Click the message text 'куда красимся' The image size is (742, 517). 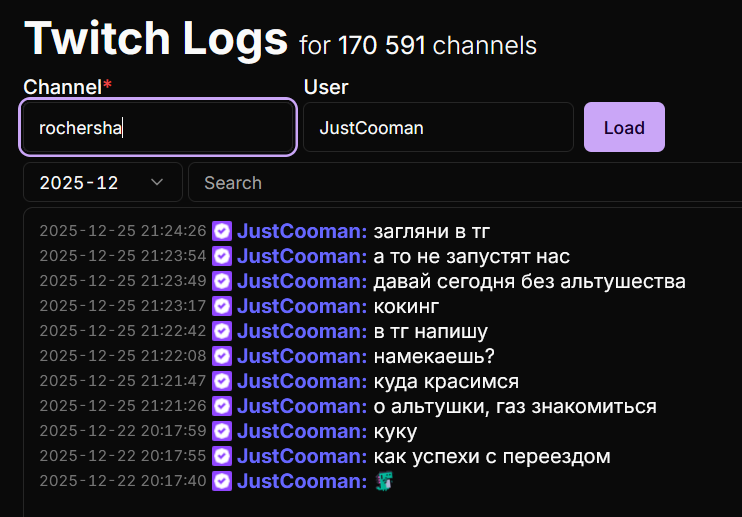click(x=446, y=382)
